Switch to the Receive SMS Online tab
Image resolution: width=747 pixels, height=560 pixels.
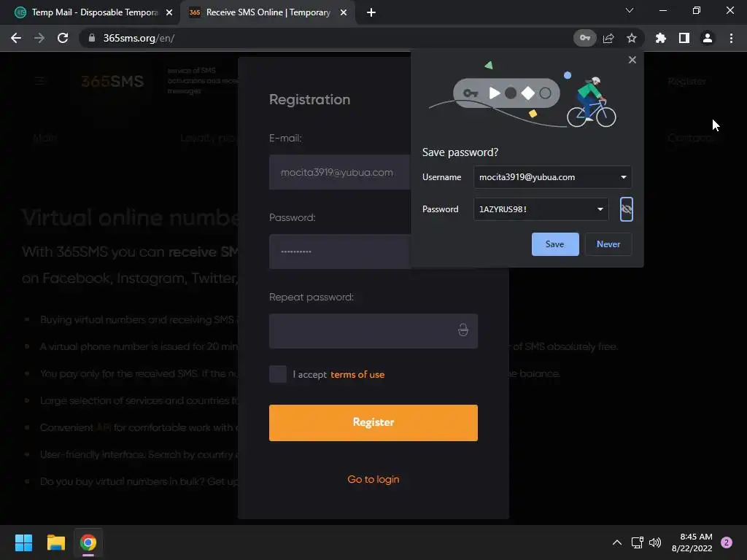268,12
